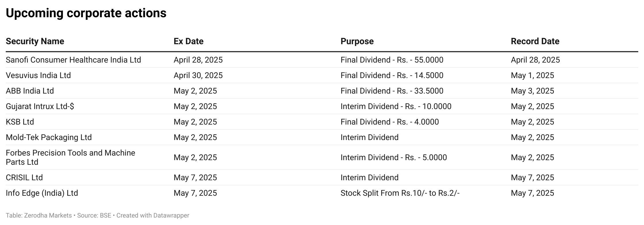Click the May 3, 2025 record date
This screenshot has height=225, width=644.
[x=532, y=91]
